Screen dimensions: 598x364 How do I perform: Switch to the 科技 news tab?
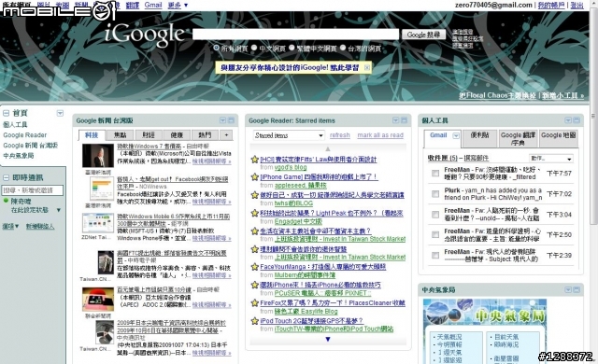pos(92,135)
